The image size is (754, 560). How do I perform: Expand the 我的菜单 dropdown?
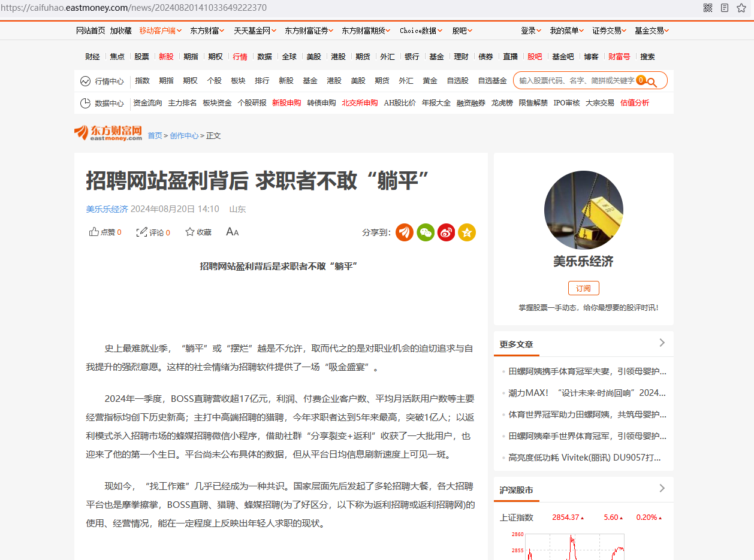[x=567, y=31]
